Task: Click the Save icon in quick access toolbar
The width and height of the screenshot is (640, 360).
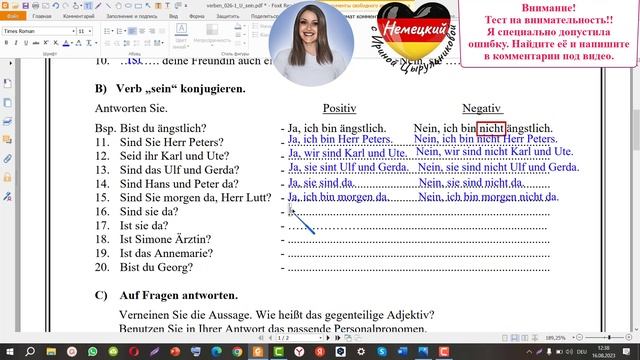Action: (25, 6)
